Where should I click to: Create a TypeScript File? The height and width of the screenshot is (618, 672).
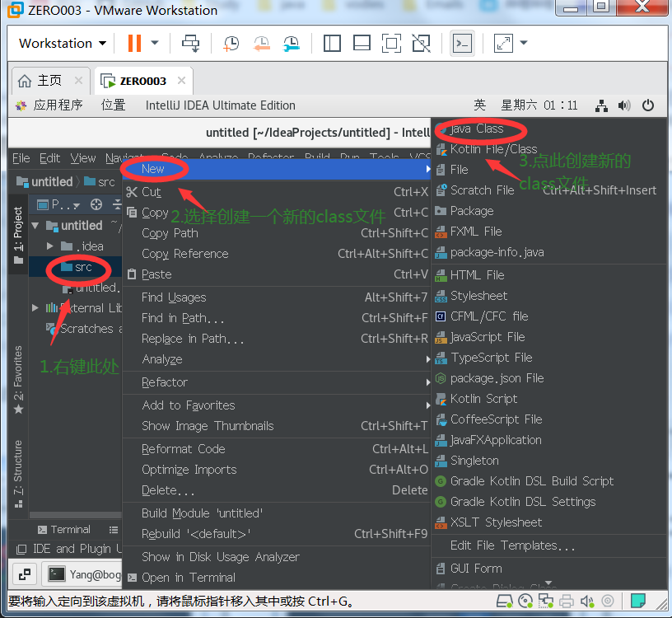(549, 358)
